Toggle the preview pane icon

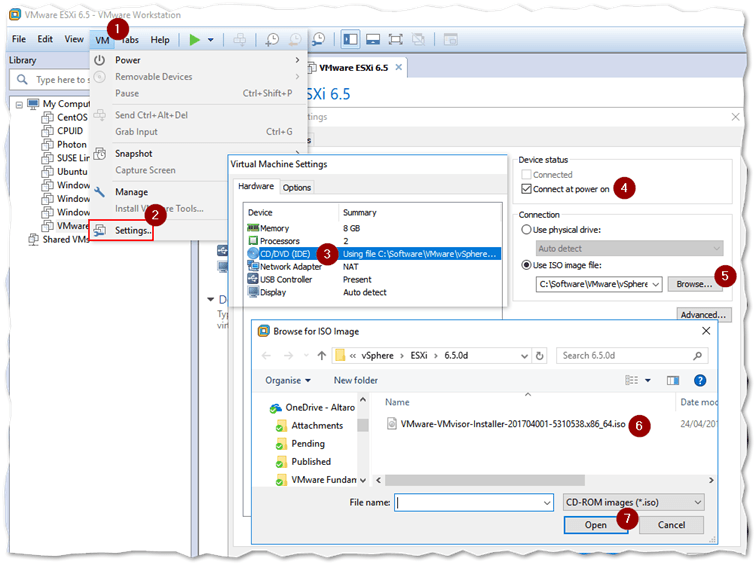[x=673, y=381]
